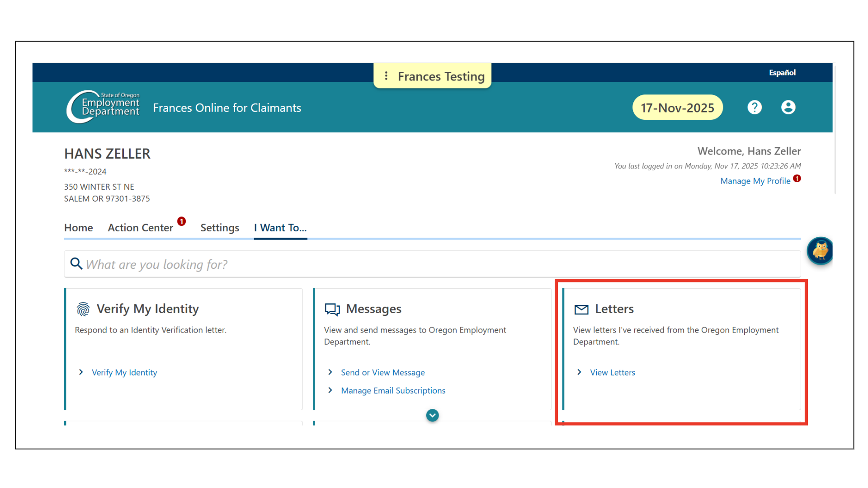Click 'Respond to an Identity Verification letter' text

(151, 330)
